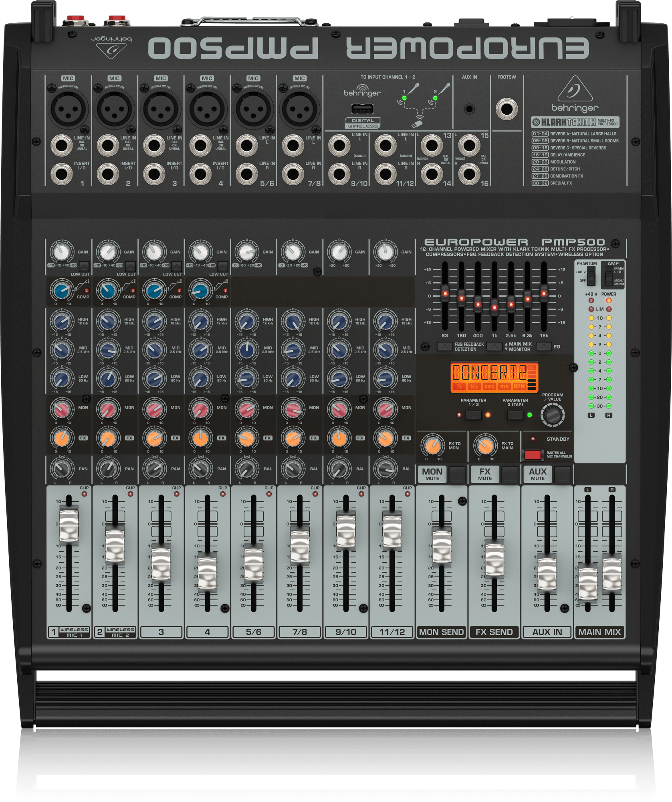Click the channel 9/10 LINE IN L jack
The image size is (672, 802).
[339, 145]
